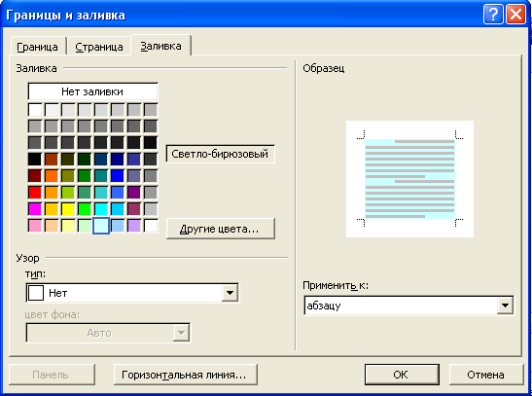
Task: Pick the tan peach swatch
Action: 52,226
